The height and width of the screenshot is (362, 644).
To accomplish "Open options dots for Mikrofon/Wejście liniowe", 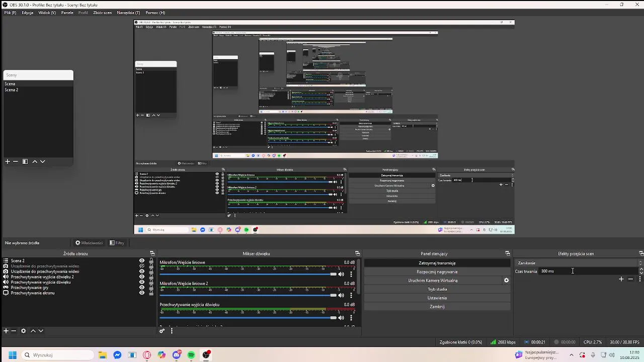I will [351, 274].
